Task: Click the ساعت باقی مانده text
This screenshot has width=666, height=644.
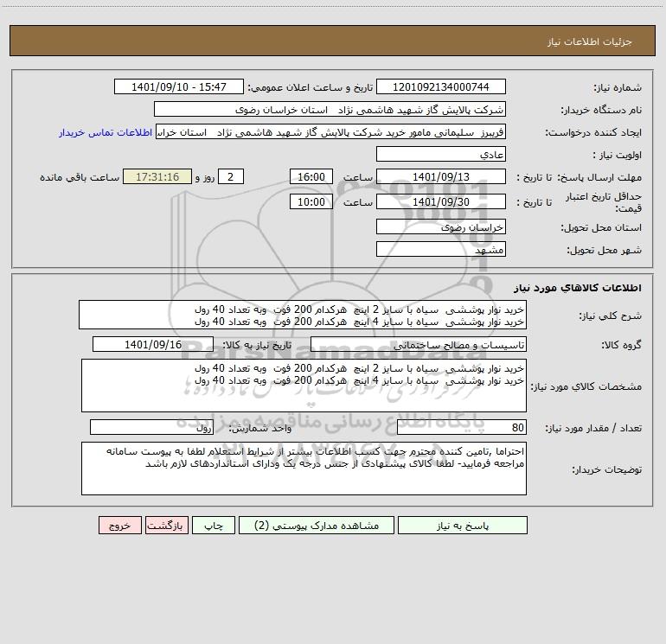Action: click(80, 177)
